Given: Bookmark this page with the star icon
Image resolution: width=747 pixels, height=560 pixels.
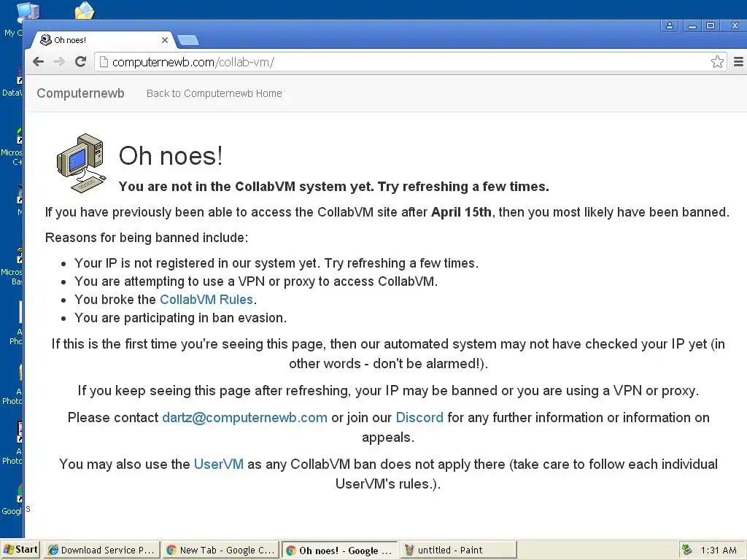Looking at the screenshot, I should point(717,62).
